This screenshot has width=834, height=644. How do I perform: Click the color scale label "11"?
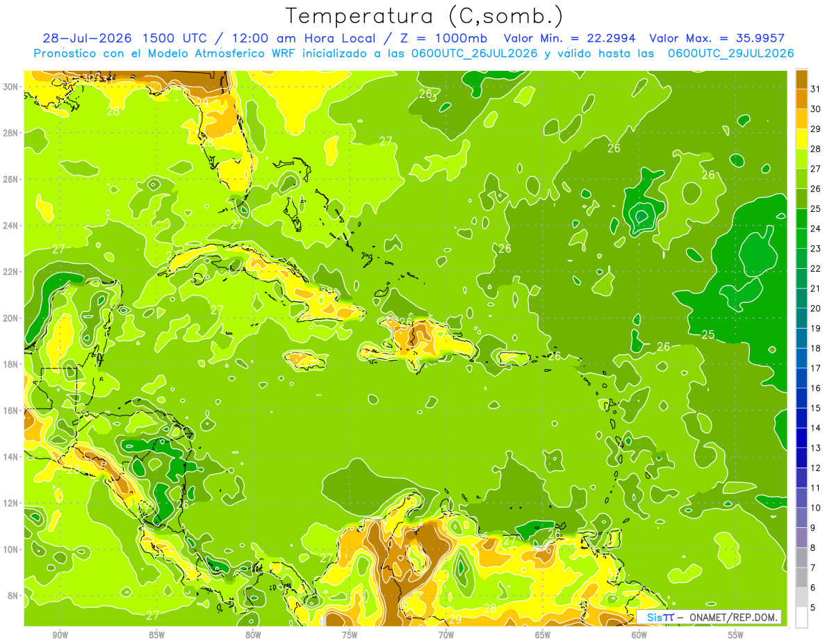pyautogui.click(x=816, y=488)
